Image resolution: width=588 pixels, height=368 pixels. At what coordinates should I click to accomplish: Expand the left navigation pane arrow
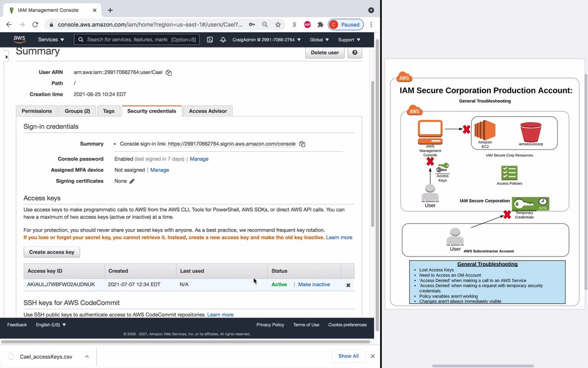pyautogui.click(x=6, y=57)
